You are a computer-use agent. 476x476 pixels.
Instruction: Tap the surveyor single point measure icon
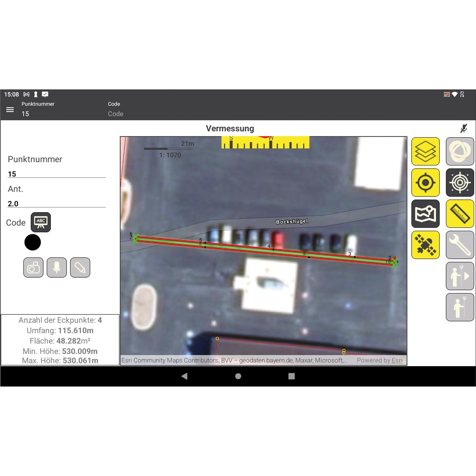(460, 307)
